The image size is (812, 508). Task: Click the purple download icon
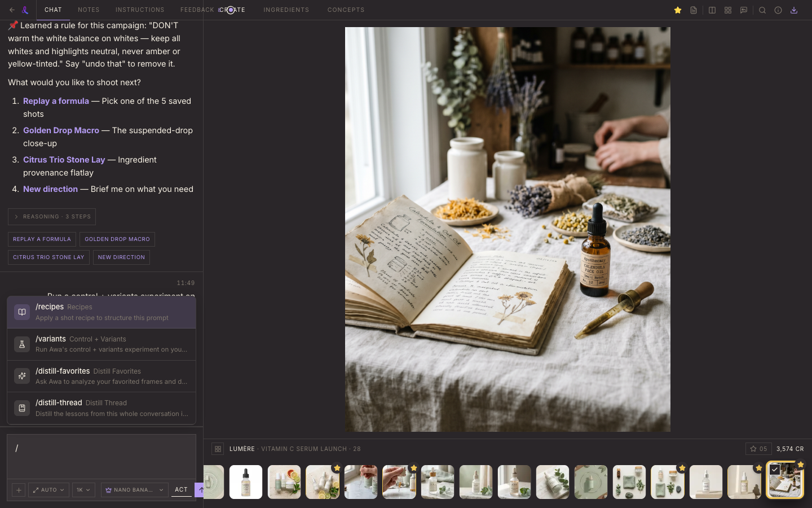pos(794,10)
